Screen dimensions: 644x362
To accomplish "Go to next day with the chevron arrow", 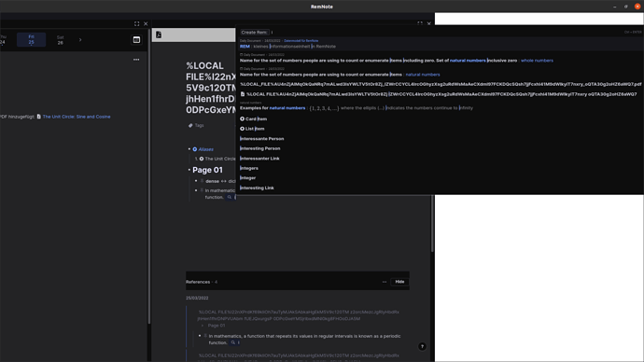I will [x=80, y=40].
